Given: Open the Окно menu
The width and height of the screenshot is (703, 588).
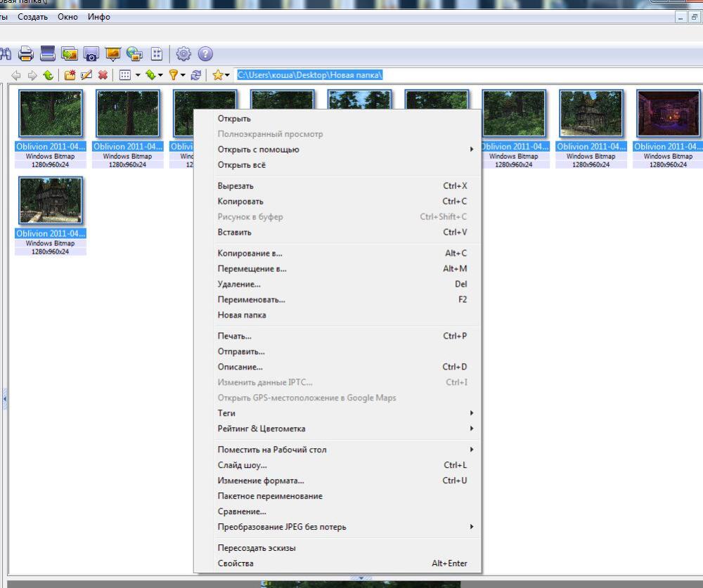Looking at the screenshot, I should tap(67, 17).
